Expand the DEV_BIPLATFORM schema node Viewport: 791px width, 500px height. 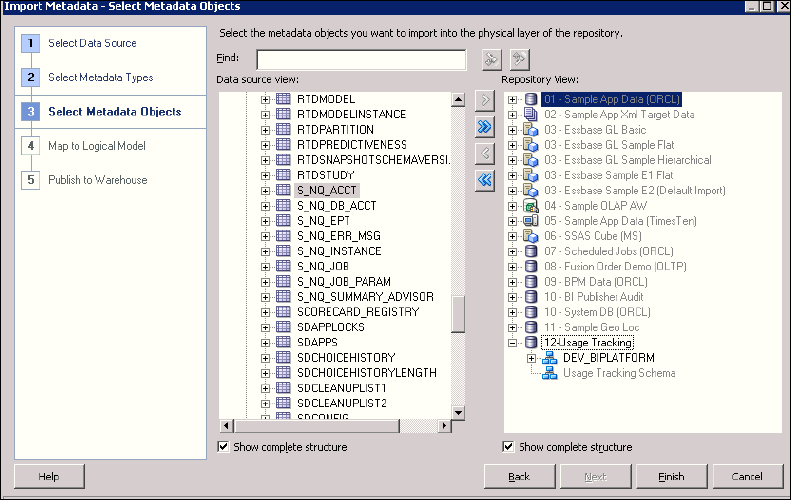pyautogui.click(x=531, y=358)
